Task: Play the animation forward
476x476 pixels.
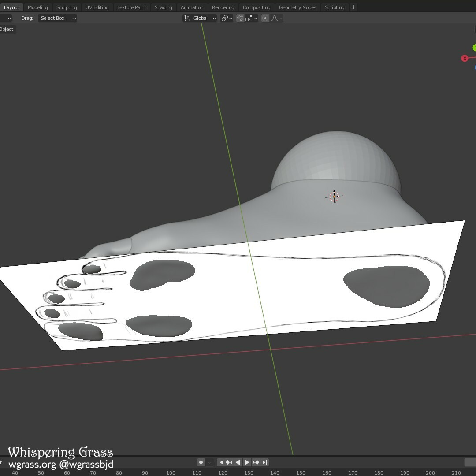Action: 247,462
